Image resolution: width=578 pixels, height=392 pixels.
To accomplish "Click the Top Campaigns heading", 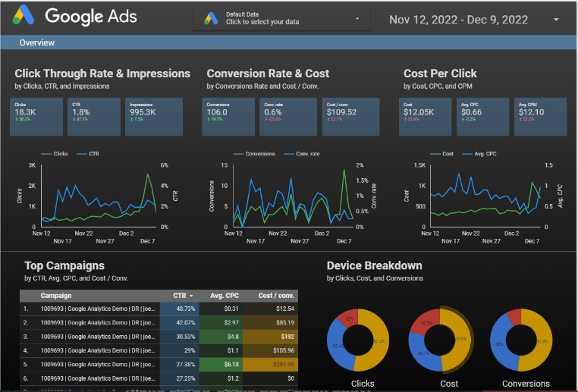I will (64, 265).
